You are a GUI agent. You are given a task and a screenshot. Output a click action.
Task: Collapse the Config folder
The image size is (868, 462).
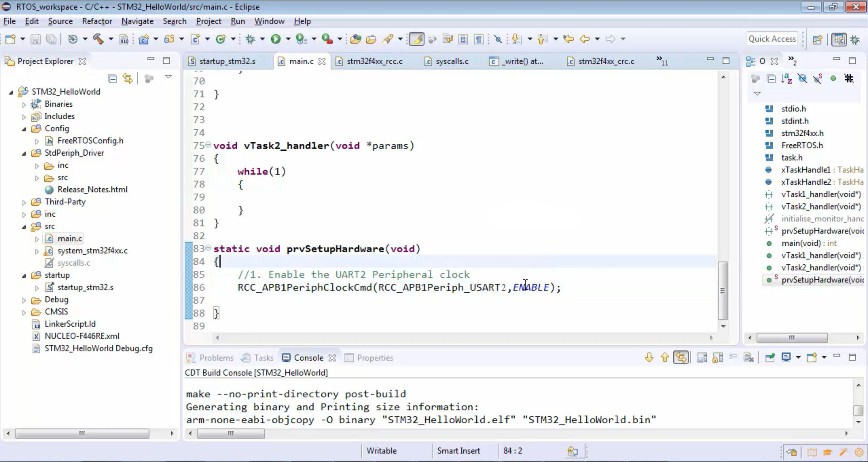point(24,129)
